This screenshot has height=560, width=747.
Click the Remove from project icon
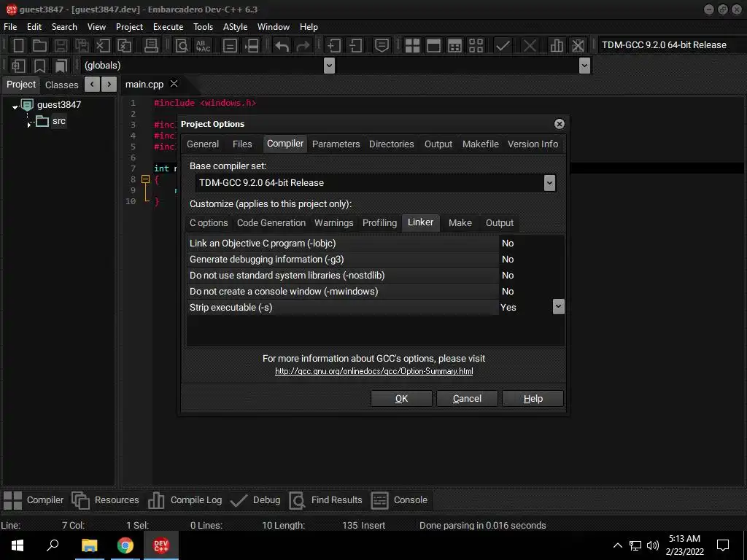[x=355, y=46]
